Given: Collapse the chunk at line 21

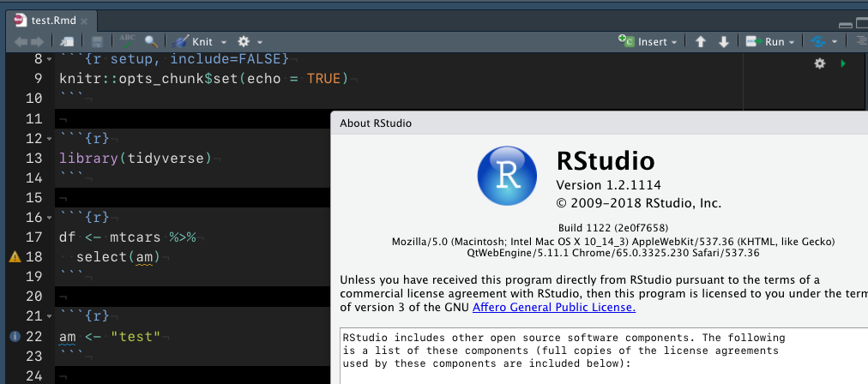Looking at the screenshot, I should pos(50,316).
